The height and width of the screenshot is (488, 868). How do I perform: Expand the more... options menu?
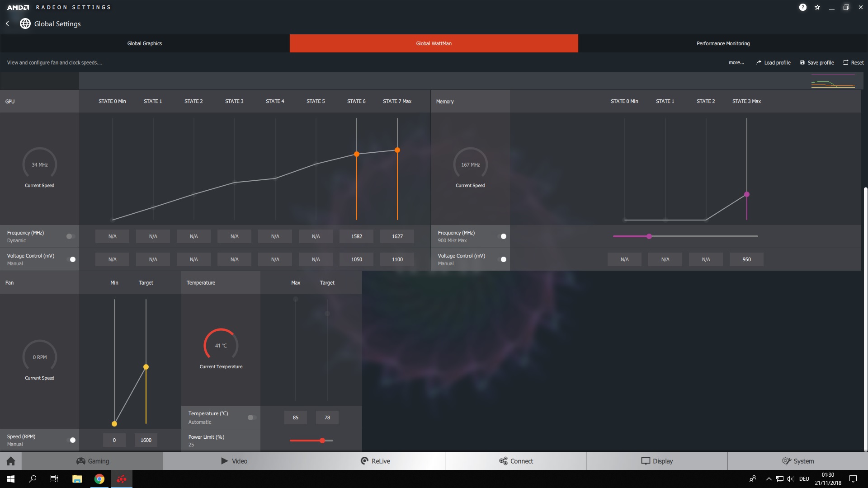point(736,63)
